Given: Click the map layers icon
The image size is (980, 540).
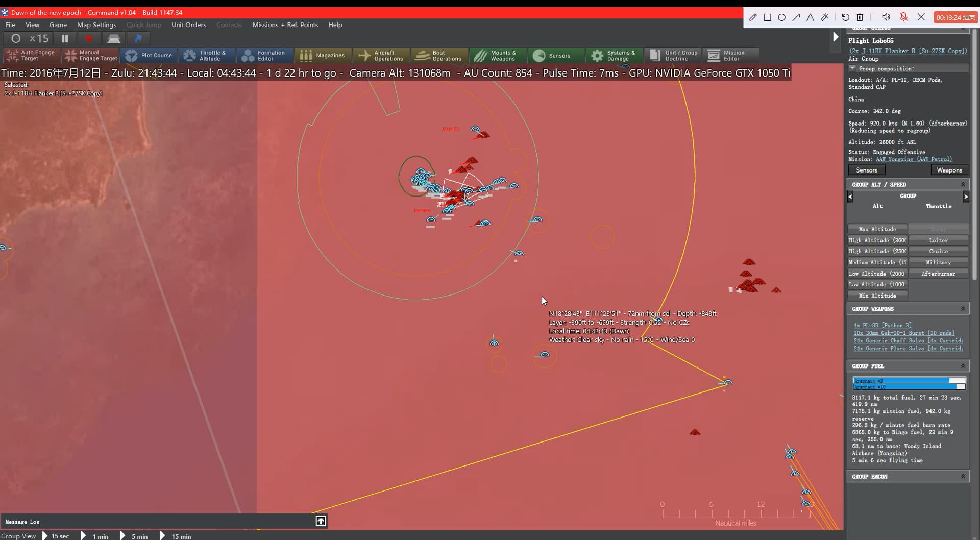Looking at the screenshot, I should coord(113,38).
